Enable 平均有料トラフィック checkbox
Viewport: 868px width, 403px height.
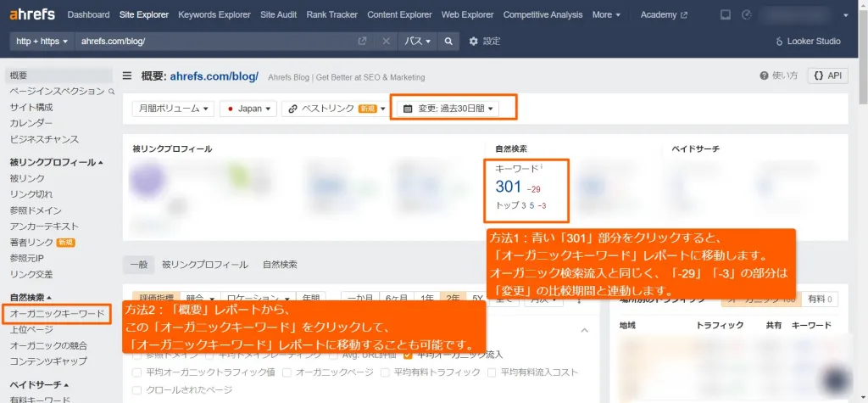pyautogui.click(x=385, y=372)
